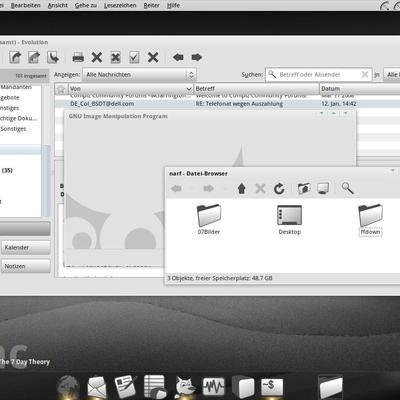
Task: Mark as junk with the boxed X icon
Action: 115,58
